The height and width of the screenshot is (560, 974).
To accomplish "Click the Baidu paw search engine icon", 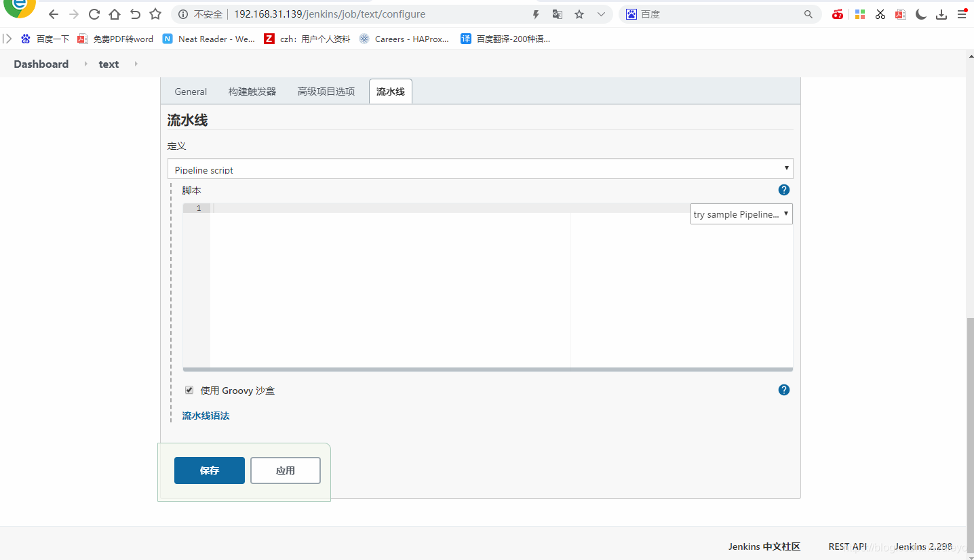I will click(x=631, y=14).
